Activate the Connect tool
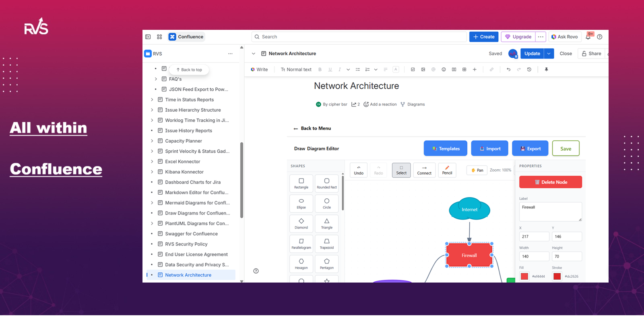This screenshot has width=644, height=316. tap(424, 170)
